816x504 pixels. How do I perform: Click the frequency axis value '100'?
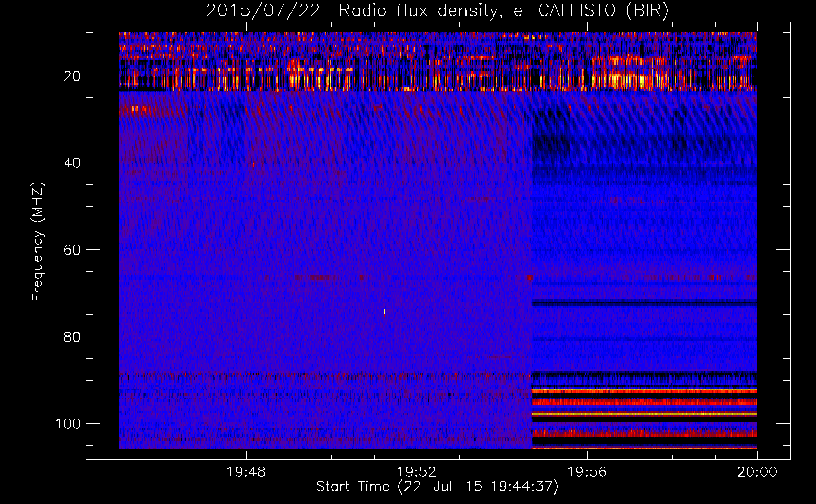point(68,424)
